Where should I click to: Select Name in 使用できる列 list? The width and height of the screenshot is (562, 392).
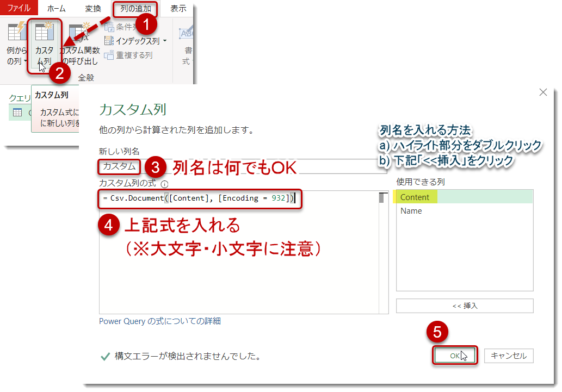465,211
